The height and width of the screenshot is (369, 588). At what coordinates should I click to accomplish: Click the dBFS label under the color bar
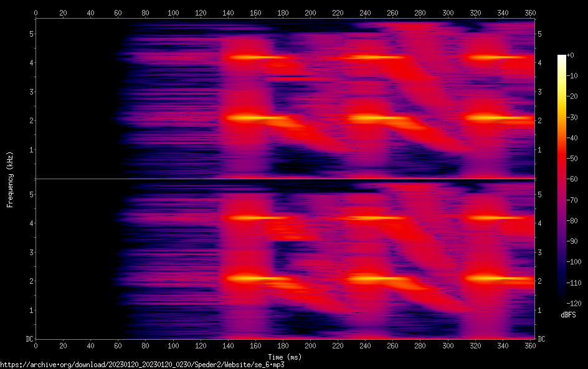568,315
